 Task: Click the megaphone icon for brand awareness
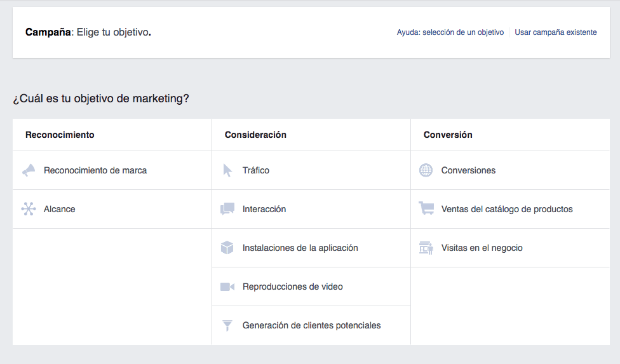[x=29, y=170]
